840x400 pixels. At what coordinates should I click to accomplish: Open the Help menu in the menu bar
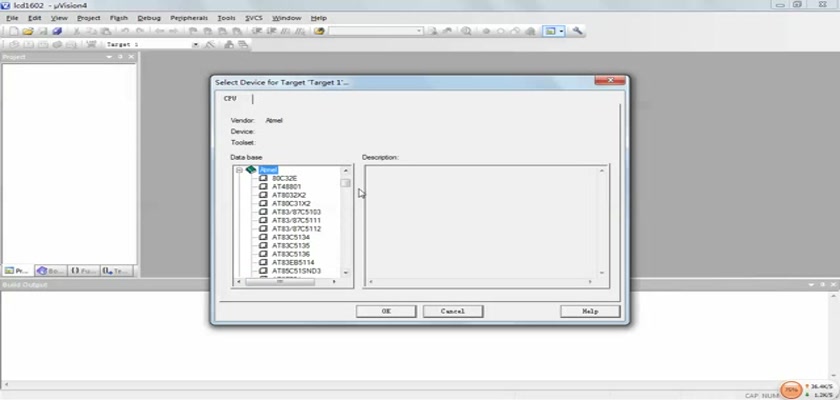tap(318, 18)
